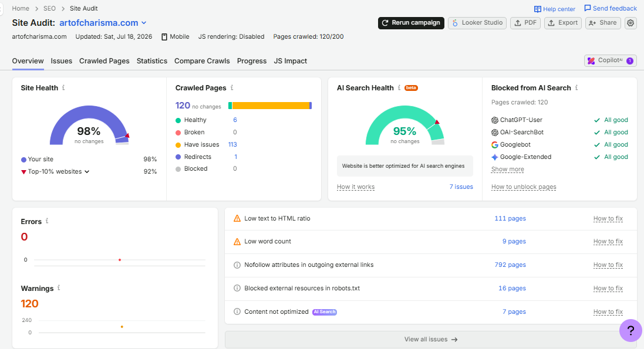Click the Googlebot Google logo icon
644x349 pixels.
[495, 144]
